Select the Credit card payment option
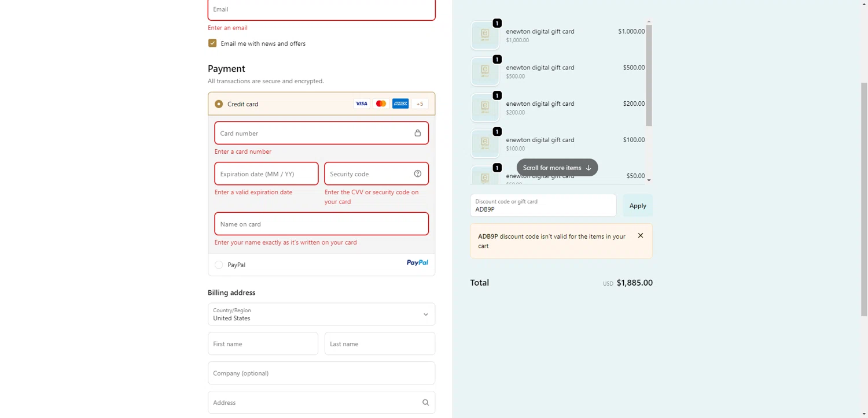The height and width of the screenshot is (418, 868). pyautogui.click(x=219, y=104)
